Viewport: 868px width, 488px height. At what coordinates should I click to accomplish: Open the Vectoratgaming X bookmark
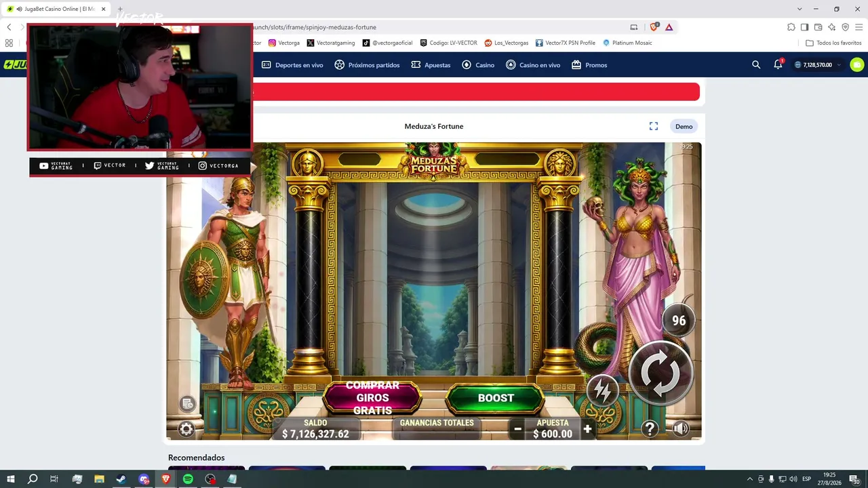tap(331, 43)
